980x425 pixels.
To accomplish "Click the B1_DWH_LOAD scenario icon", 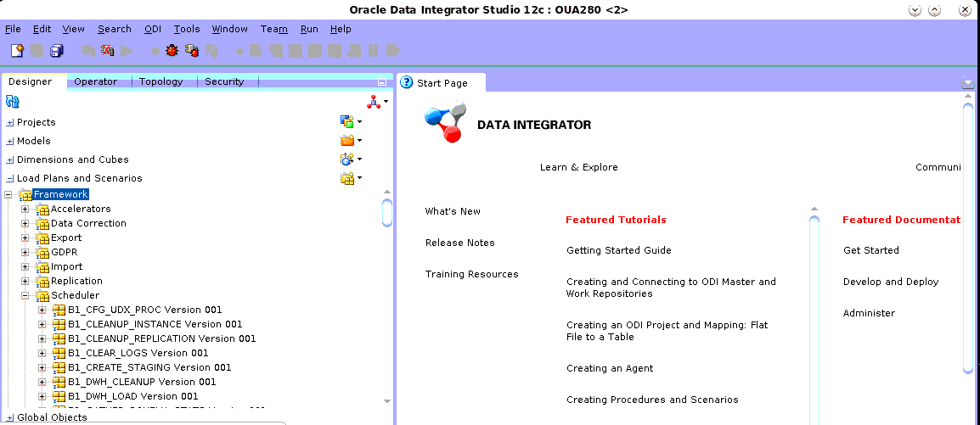I will 59,396.
